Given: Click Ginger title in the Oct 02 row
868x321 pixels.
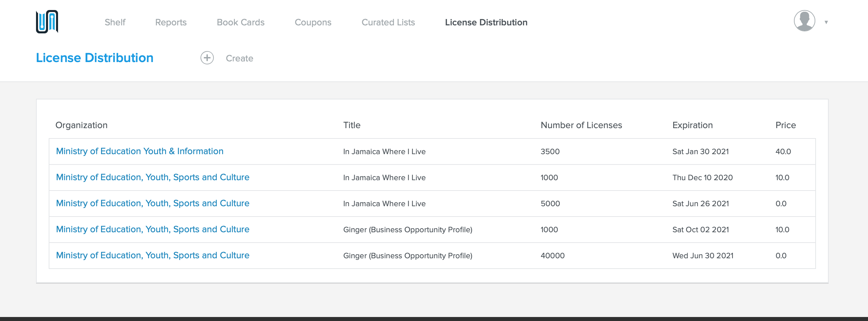Looking at the screenshot, I should 408,229.
